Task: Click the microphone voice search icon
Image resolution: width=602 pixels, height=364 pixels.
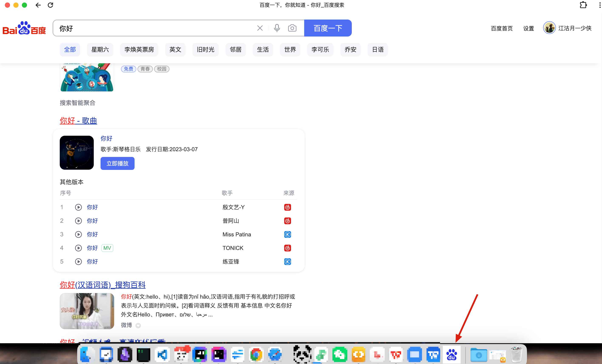Action: click(x=277, y=28)
